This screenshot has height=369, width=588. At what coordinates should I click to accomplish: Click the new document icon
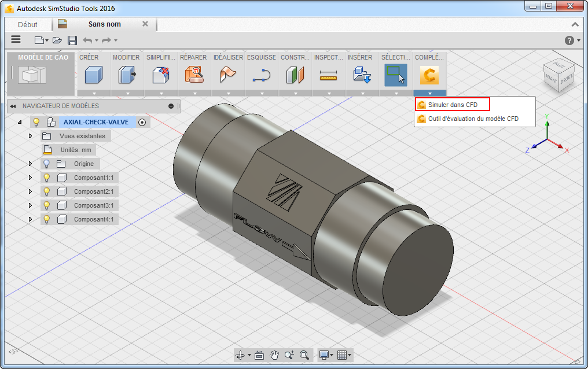tap(39, 40)
